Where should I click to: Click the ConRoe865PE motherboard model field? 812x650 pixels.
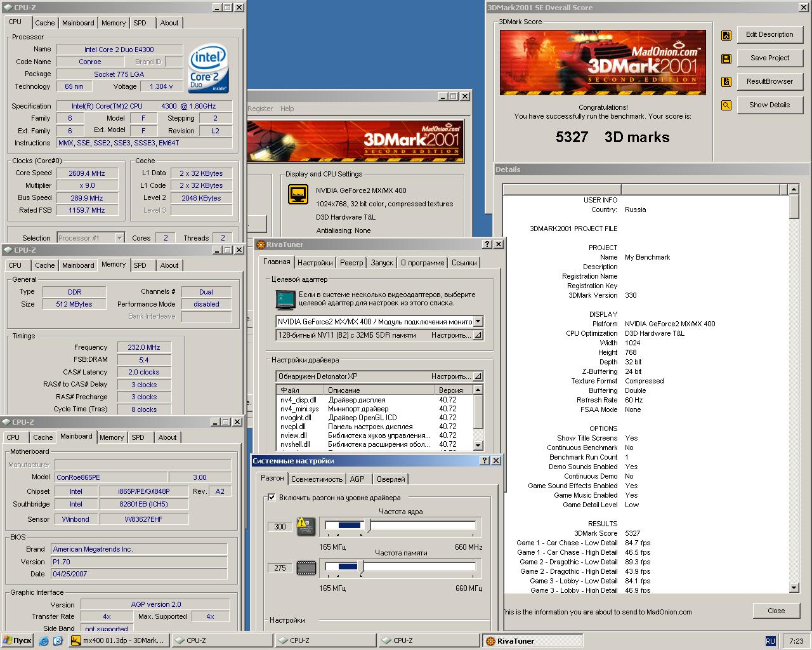pyautogui.click(x=111, y=477)
